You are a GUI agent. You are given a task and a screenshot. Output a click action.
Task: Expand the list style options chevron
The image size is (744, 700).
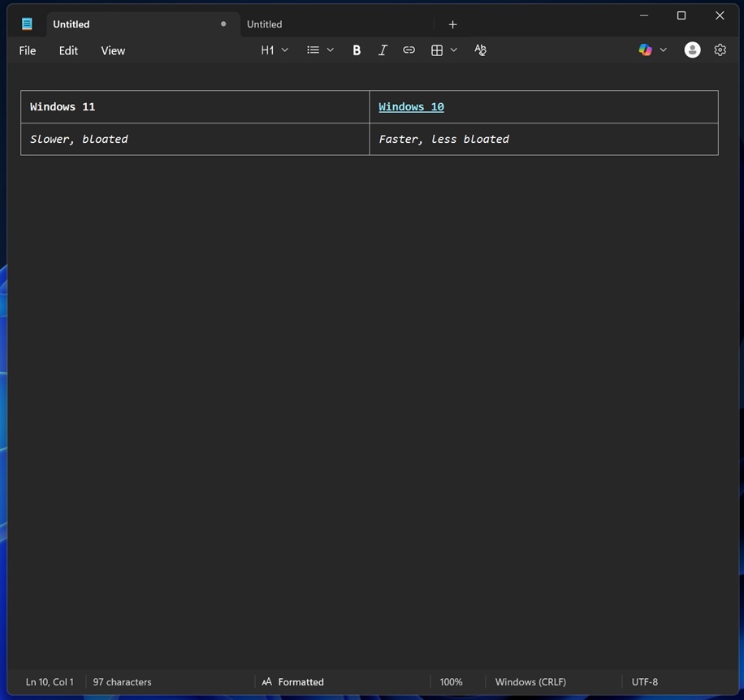click(330, 48)
